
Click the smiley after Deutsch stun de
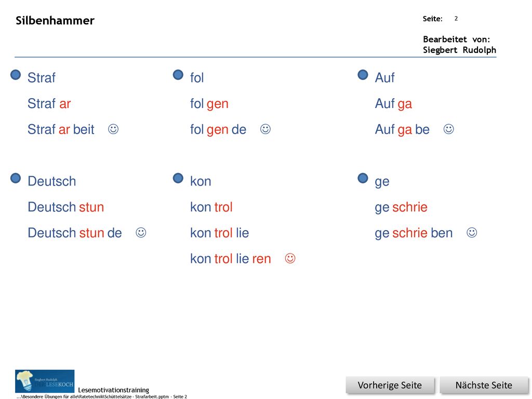pyautogui.click(x=141, y=233)
